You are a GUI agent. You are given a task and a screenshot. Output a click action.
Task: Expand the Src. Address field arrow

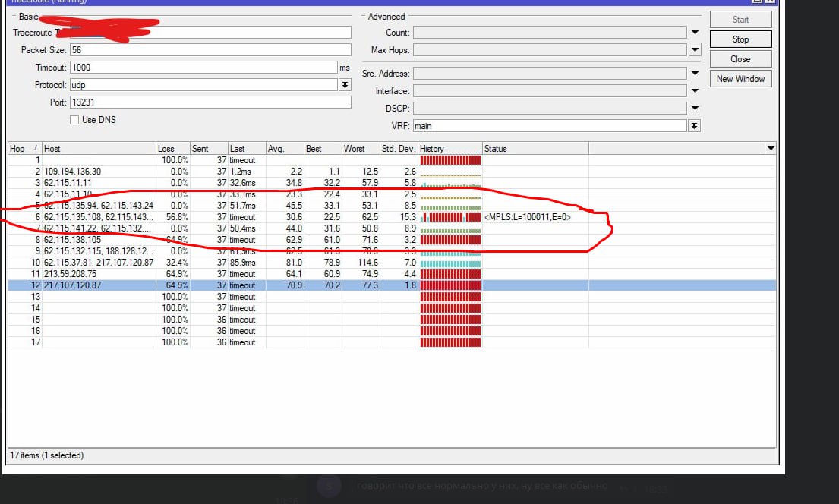[x=695, y=74]
